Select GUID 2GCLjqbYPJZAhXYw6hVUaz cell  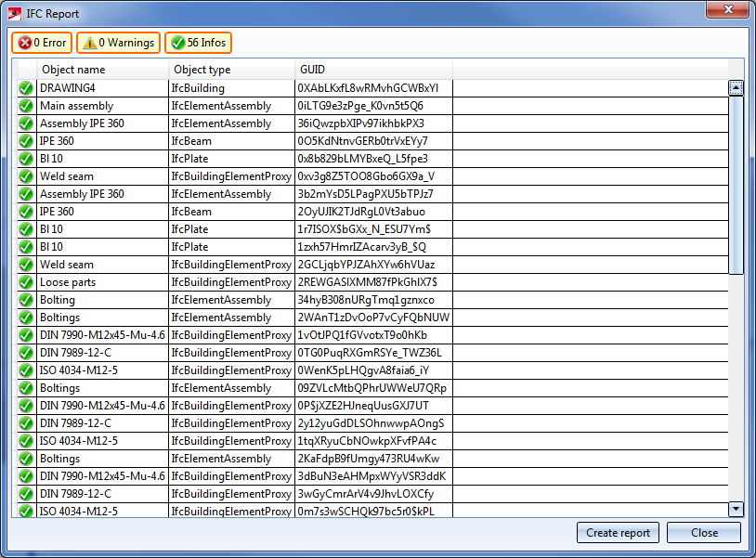tap(373, 265)
